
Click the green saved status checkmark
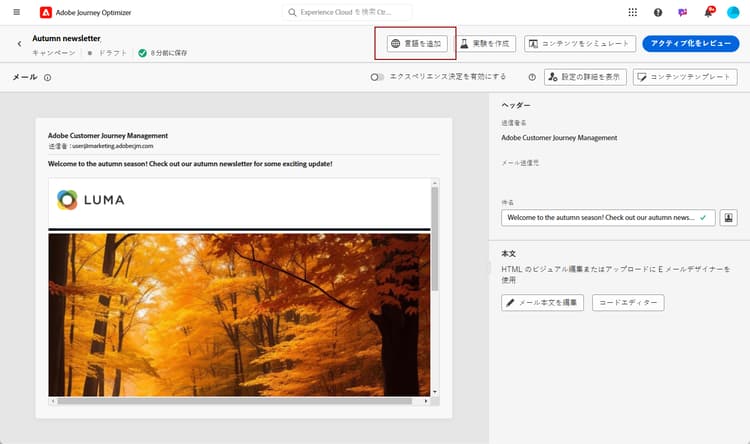[142, 53]
